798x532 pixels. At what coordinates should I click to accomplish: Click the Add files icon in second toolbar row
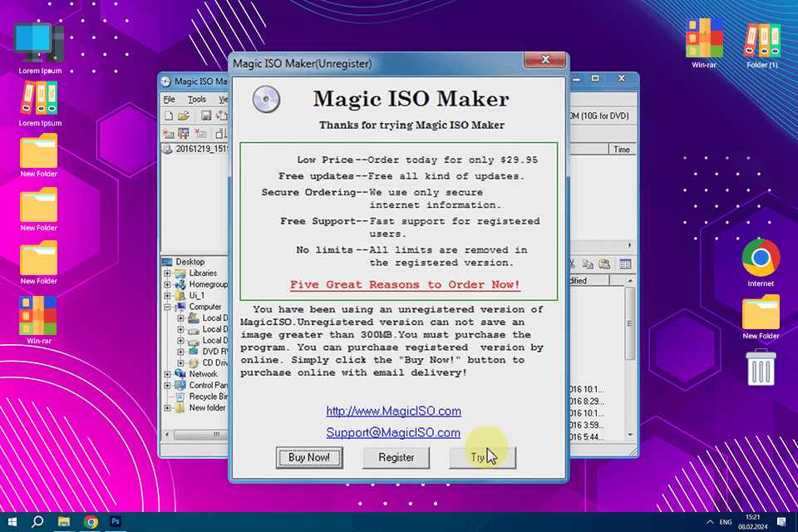click(168, 134)
